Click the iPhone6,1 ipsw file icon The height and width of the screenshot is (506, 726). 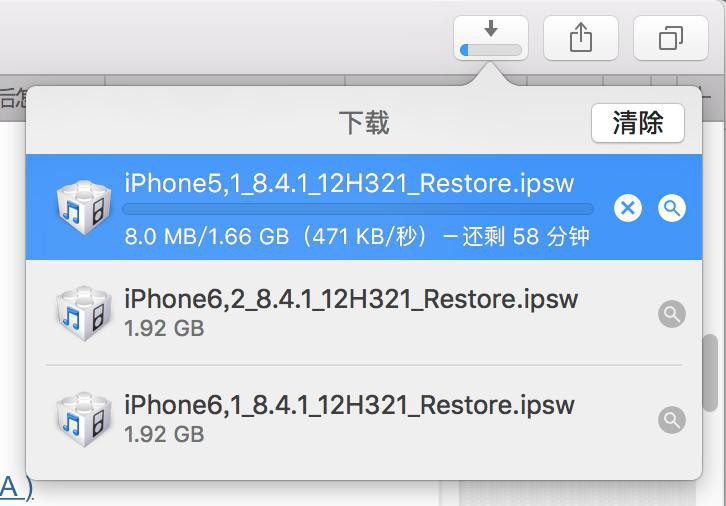coord(84,420)
